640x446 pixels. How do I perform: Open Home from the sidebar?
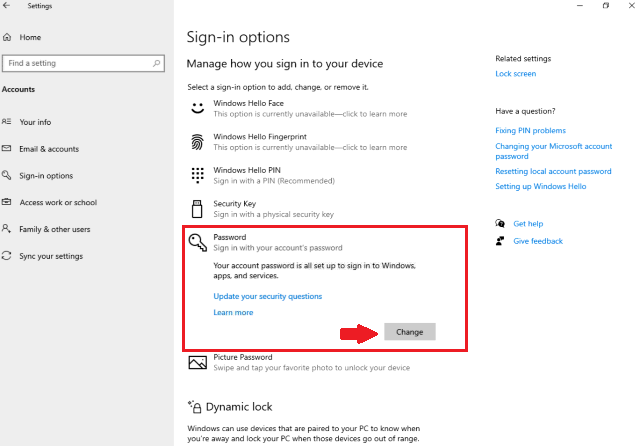(30, 37)
